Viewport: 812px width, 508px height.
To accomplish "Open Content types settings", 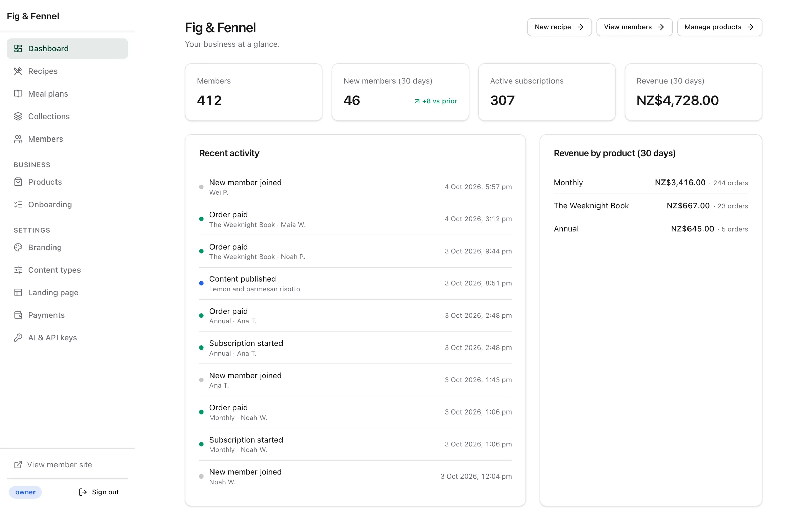I will click(67, 270).
